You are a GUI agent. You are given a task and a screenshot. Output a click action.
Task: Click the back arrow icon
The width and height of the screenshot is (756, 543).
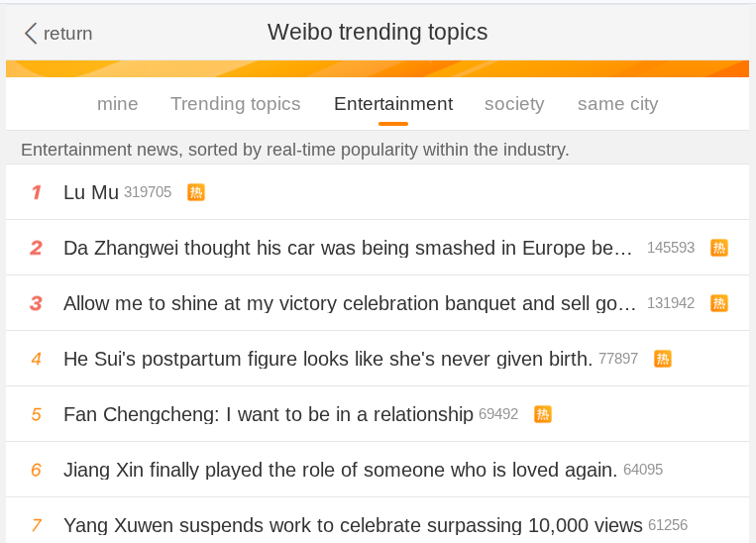click(x=31, y=34)
